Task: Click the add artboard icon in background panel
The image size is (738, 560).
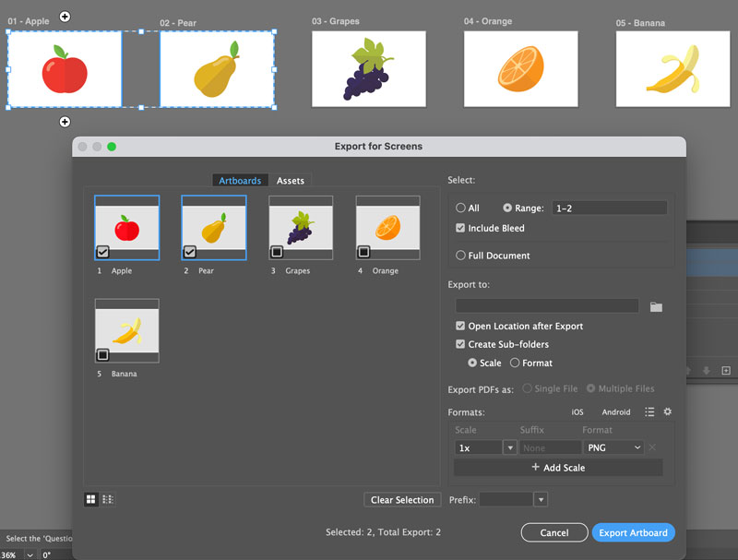Action: point(726,371)
